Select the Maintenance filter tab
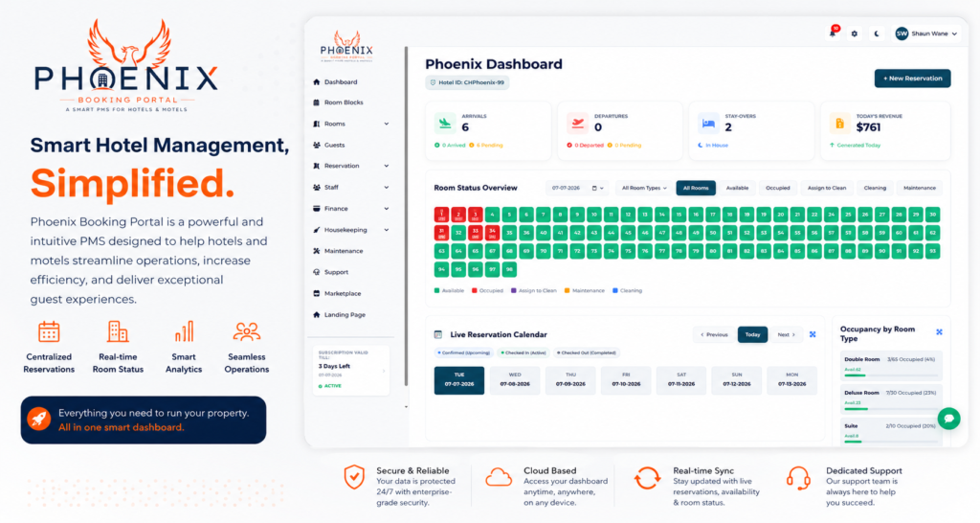 (920, 188)
